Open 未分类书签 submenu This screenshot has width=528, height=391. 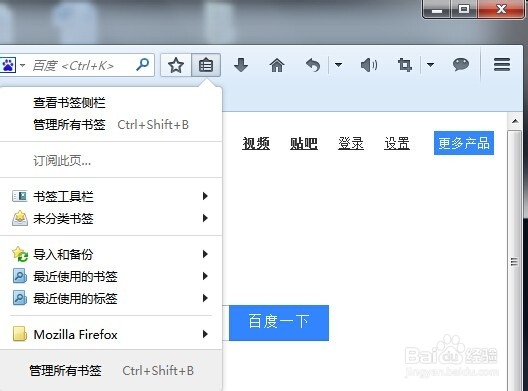[x=111, y=219]
